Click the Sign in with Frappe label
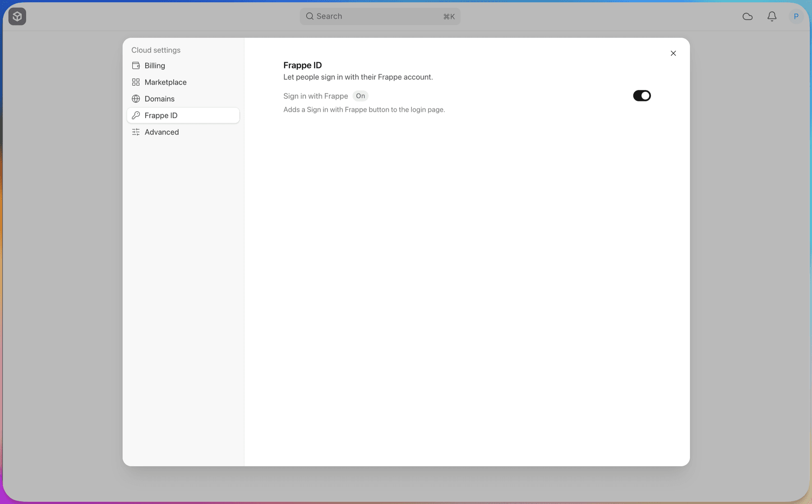This screenshot has width=812, height=504. (315, 96)
